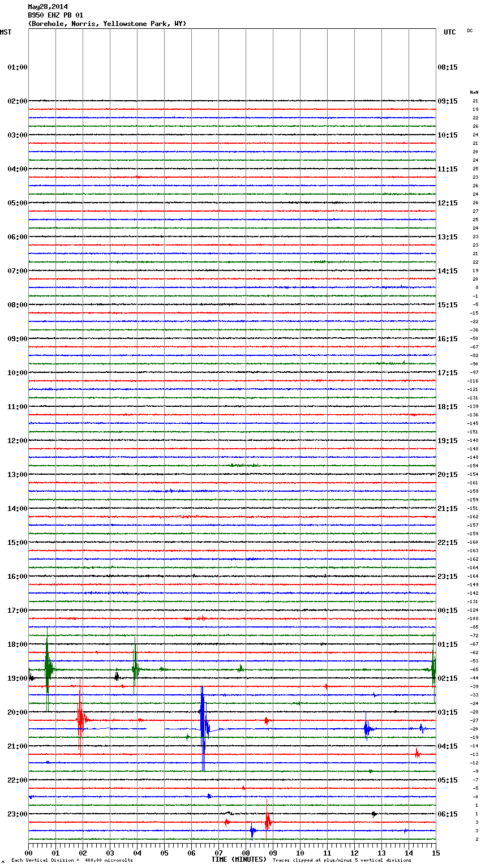Image resolution: width=481 pixels, height=868 pixels.
Task: Click the -116 value in DC column
Action: pos(473,381)
